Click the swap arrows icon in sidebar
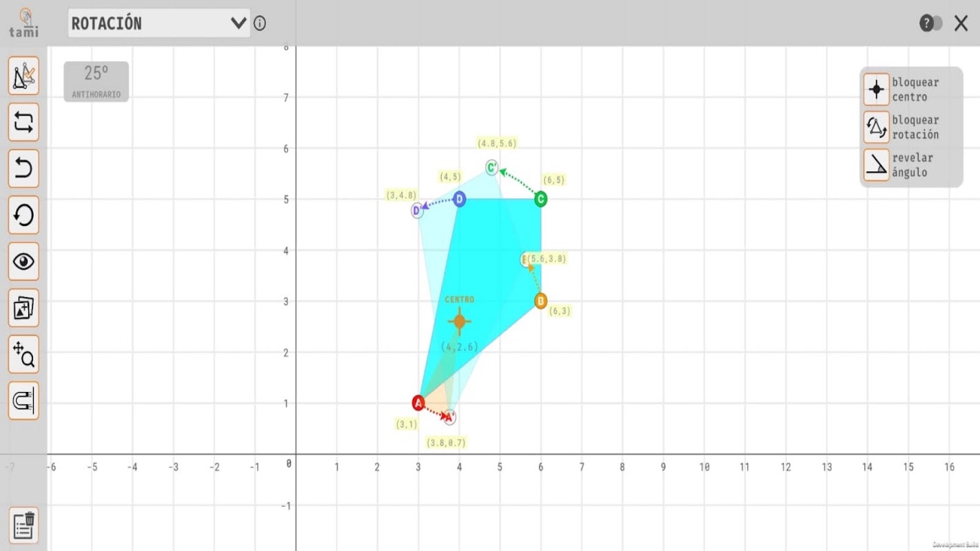980x551 pixels. (23, 122)
